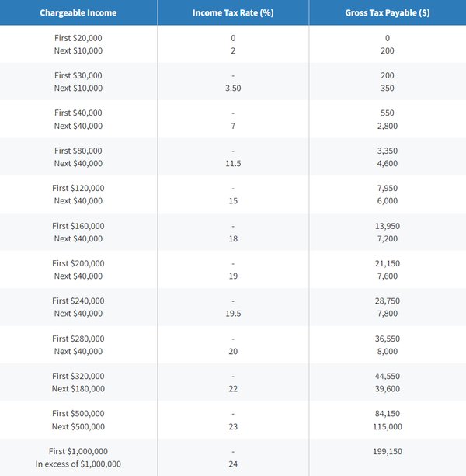Click the 24 percent tax rate value
The height and width of the screenshot is (476, 466).
pyautogui.click(x=233, y=464)
